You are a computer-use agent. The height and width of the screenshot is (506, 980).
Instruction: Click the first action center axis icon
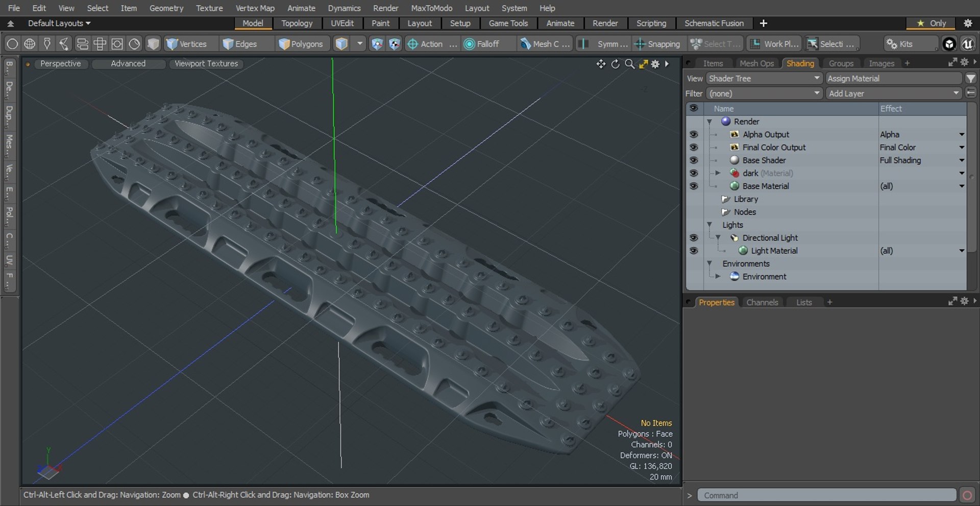[377, 44]
